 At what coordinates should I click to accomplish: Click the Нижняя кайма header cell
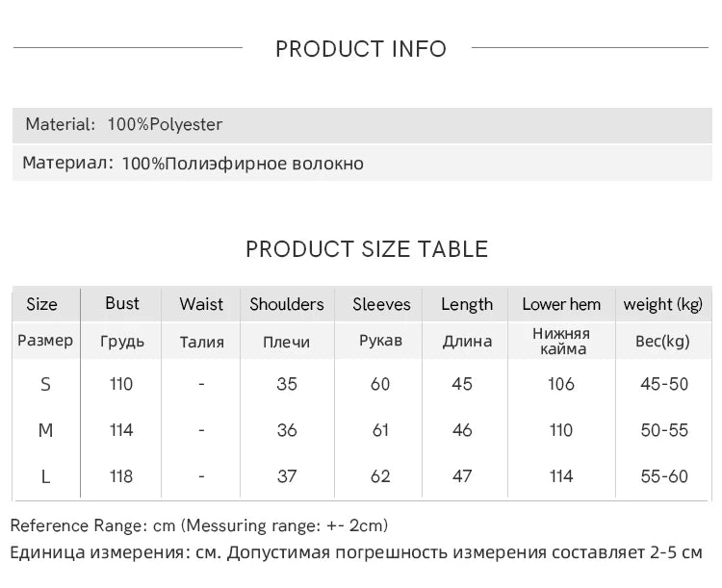[x=561, y=342]
